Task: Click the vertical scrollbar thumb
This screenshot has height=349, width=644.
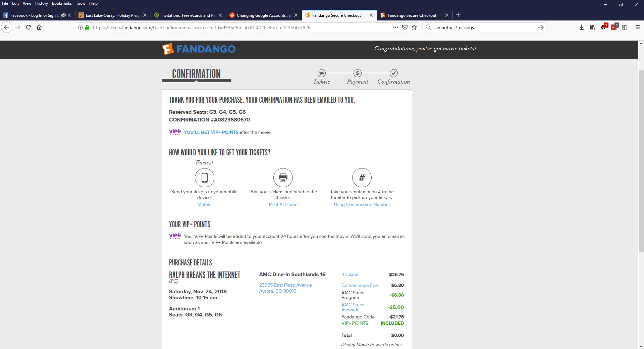Action: (x=641, y=161)
